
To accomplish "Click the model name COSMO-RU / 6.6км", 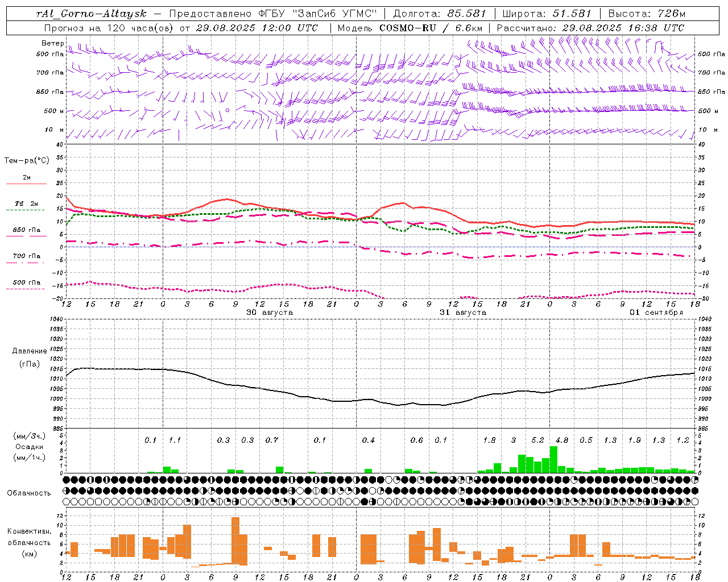I will [431, 28].
